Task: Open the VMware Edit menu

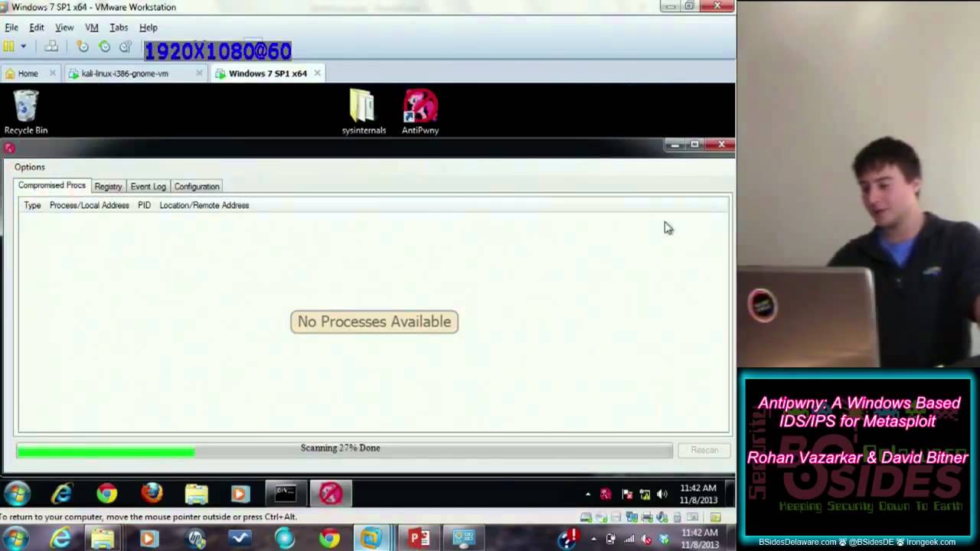Action: 37,28
